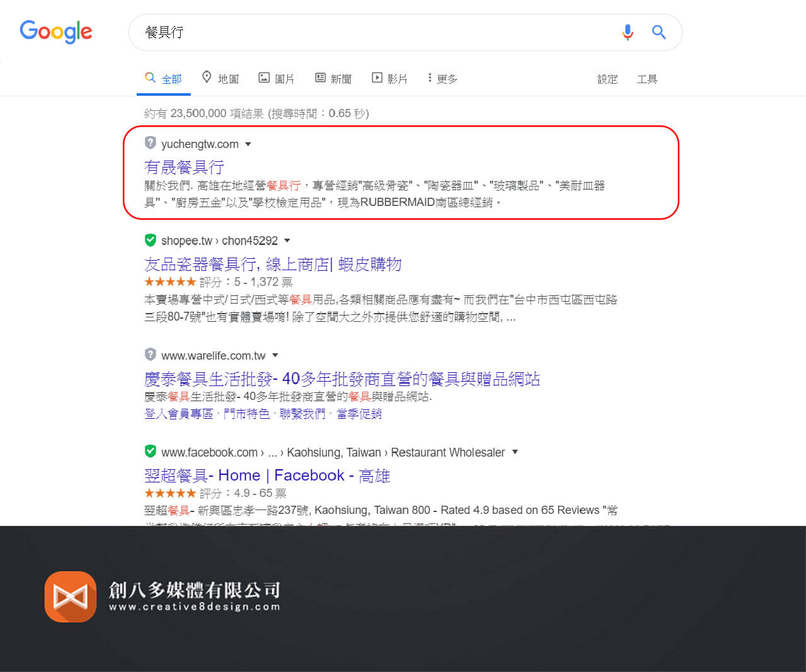Click the blue search magnifier button
The width and height of the screenshot is (806, 672).
pos(659,32)
